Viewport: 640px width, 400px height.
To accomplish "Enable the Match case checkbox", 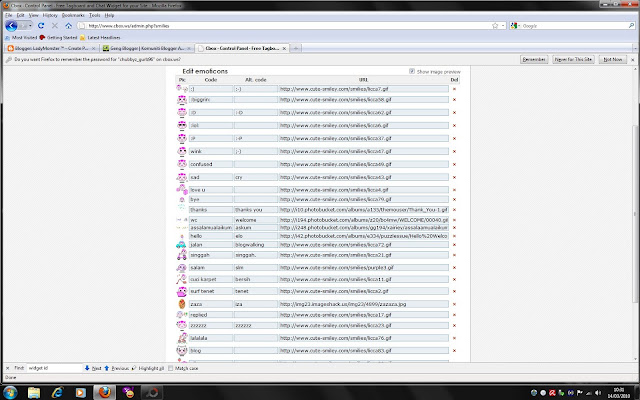I will pos(171,368).
